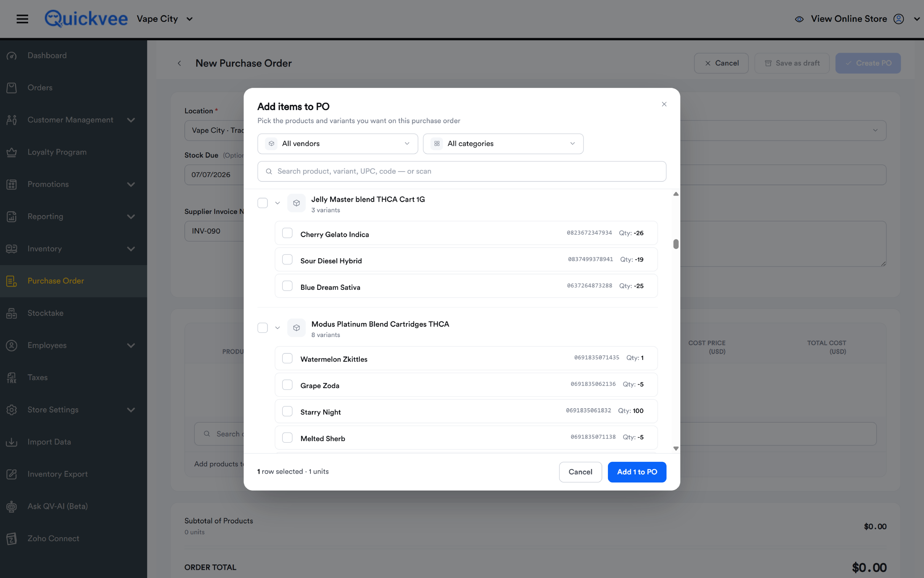
Task: Open the hamburger menu icon
Action: pos(22,19)
